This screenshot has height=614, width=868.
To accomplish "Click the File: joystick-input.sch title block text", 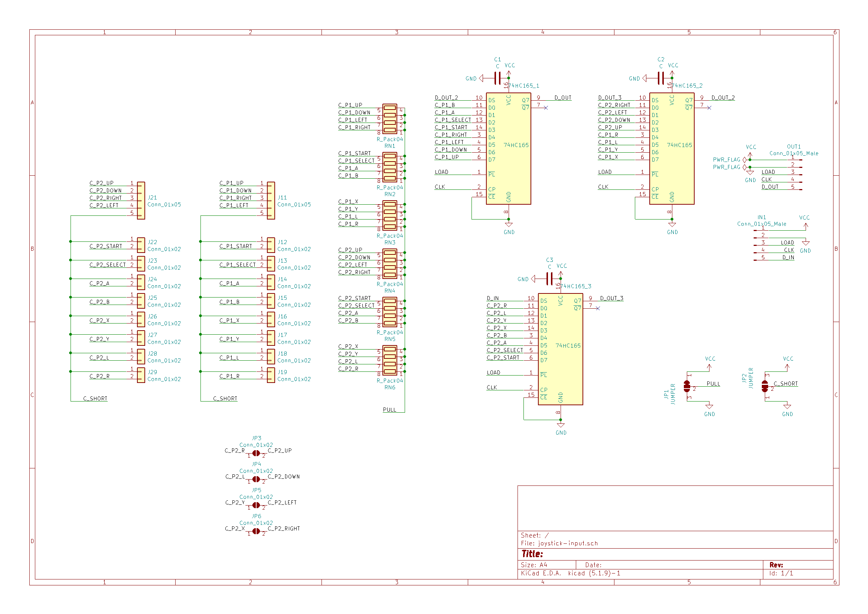I will click(559, 543).
